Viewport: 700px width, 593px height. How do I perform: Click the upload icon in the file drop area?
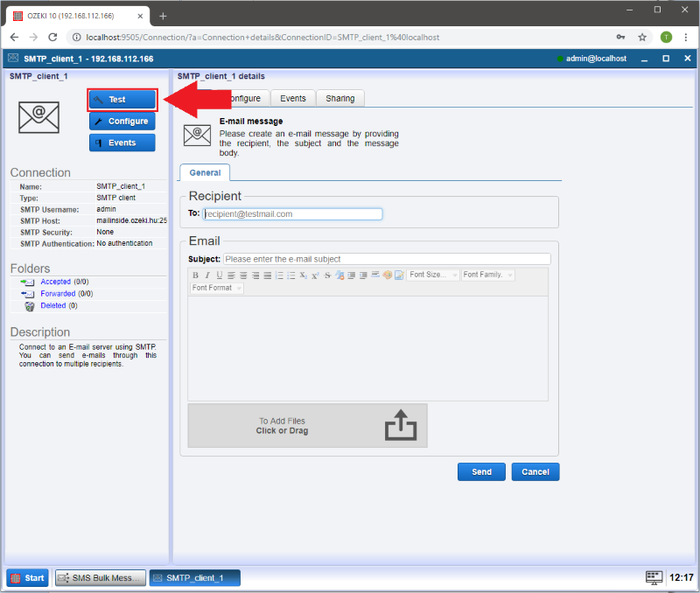401,426
